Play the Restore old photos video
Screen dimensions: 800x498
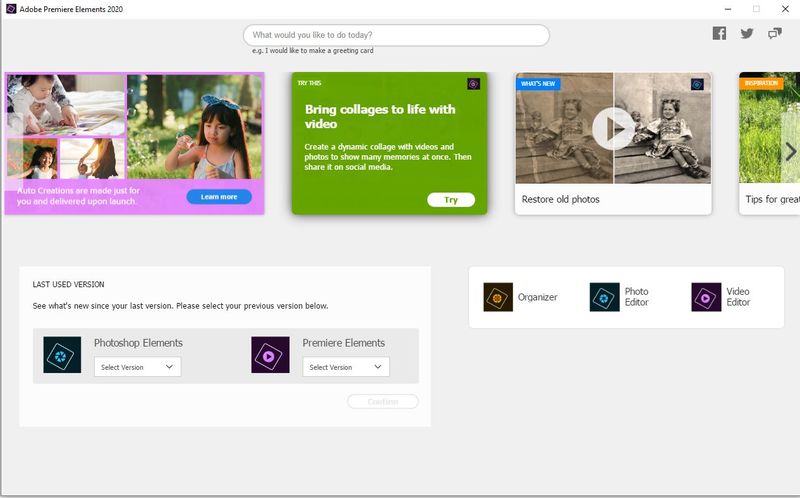613,129
